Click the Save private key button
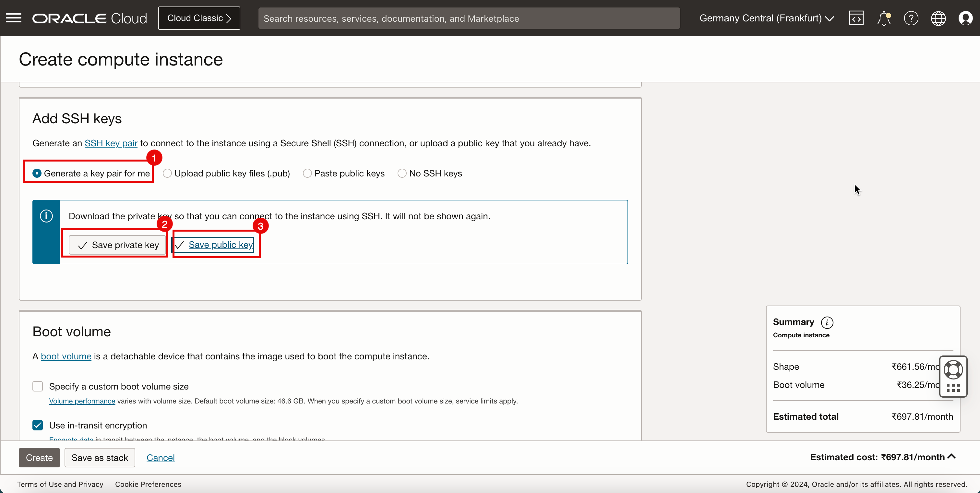 (x=117, y=245)
